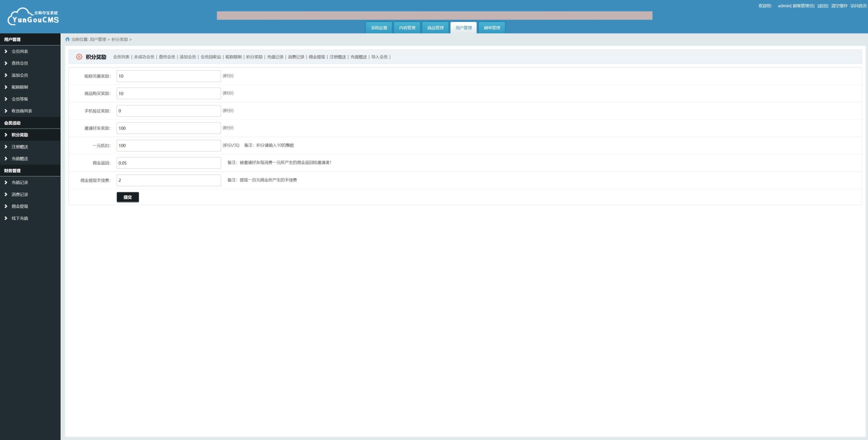Open the 刷单管理 tab
This screenshot has height=440, width=868.
coord(492,28)
